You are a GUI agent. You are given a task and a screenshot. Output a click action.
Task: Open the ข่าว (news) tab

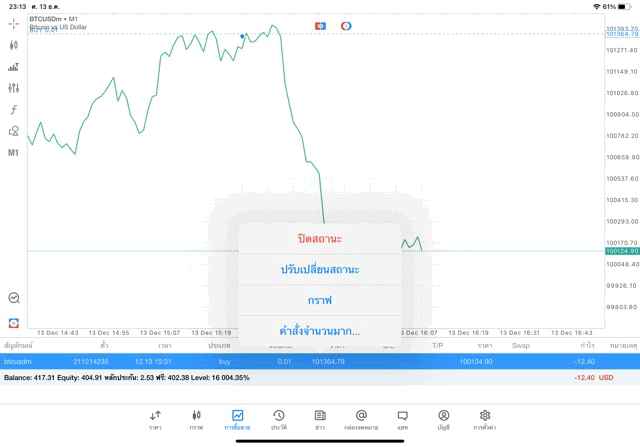pos(320,419)
